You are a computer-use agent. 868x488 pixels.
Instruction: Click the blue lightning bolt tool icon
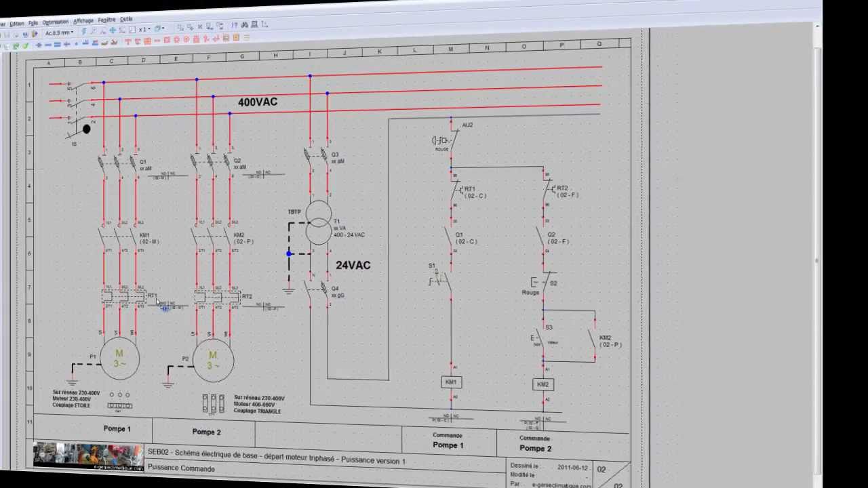(x=84, y=31)
